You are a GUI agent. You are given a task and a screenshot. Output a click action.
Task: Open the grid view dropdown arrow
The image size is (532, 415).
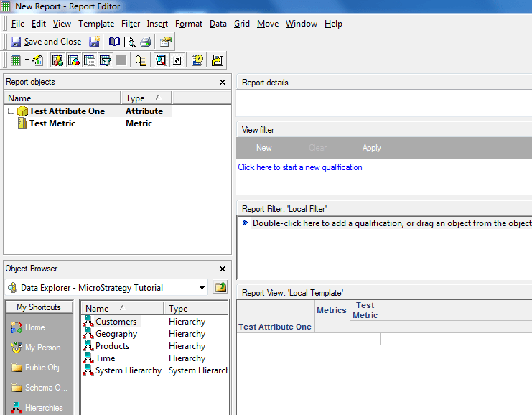[x=27, y=60]
